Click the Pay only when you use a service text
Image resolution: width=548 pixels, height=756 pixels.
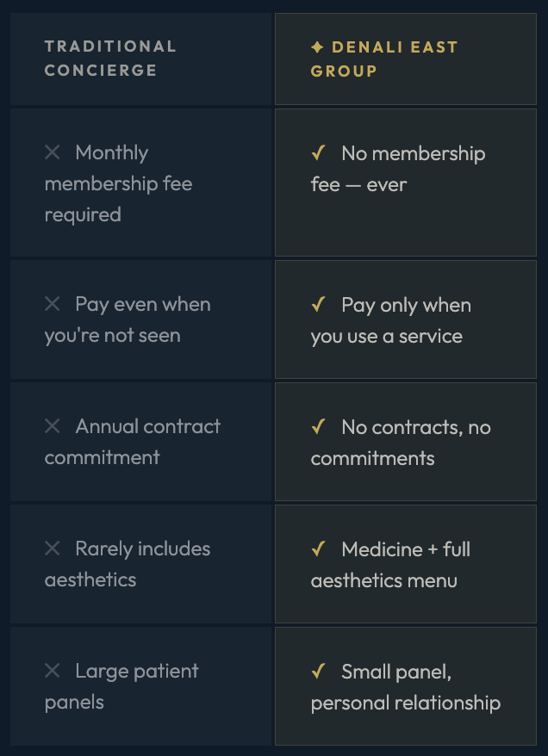[390, 320]
